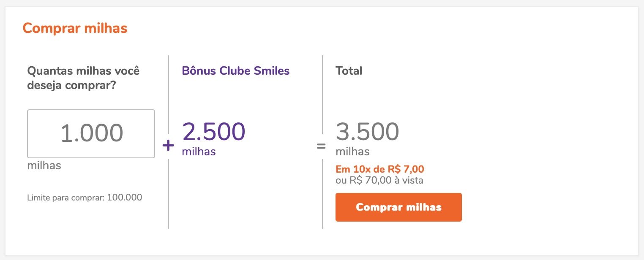This screenshot has width=644, height=260.
Task: Click the ou R$ 70,00 à vista text
Action: pyautogui.click(x=379, y=181)
